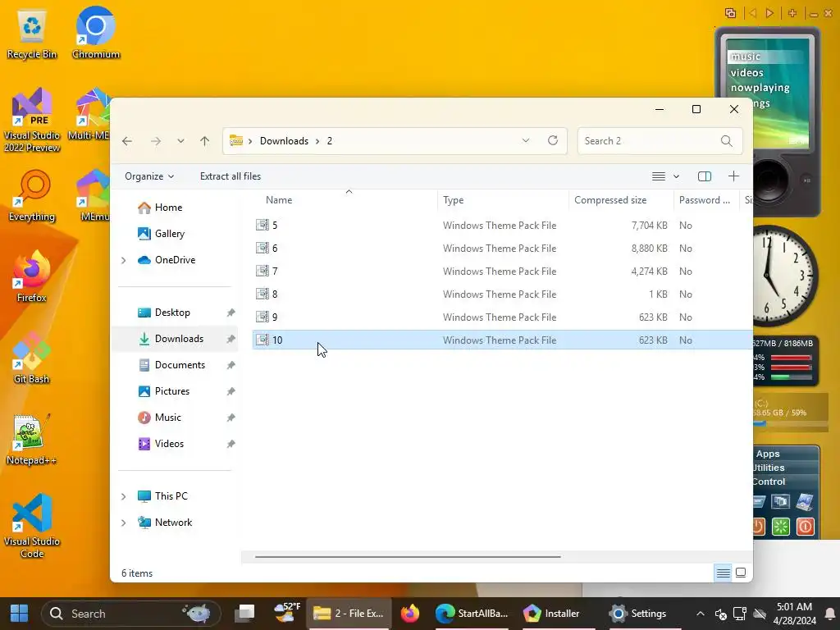Open Task View on taskbar
This screenshot has width=840, height=630.
tap(245, 614)
